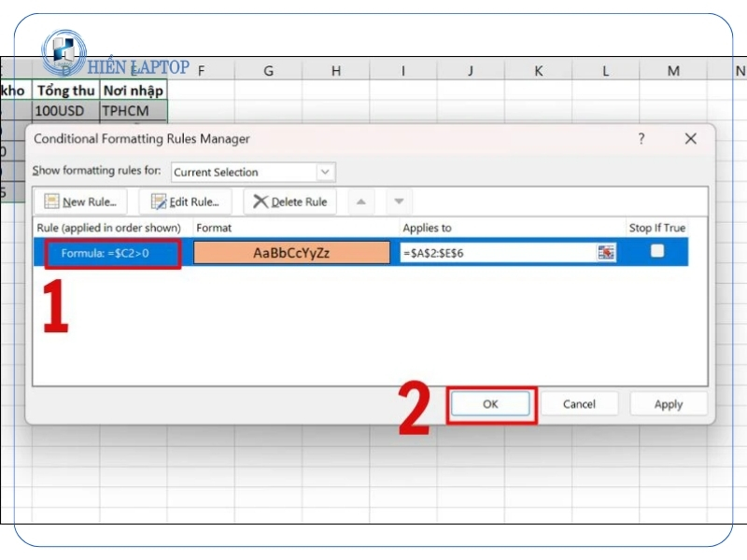Select the TPHCM cell
This screenshot has width=747, height=560.
pyautogui.click(x=134, y=110)
